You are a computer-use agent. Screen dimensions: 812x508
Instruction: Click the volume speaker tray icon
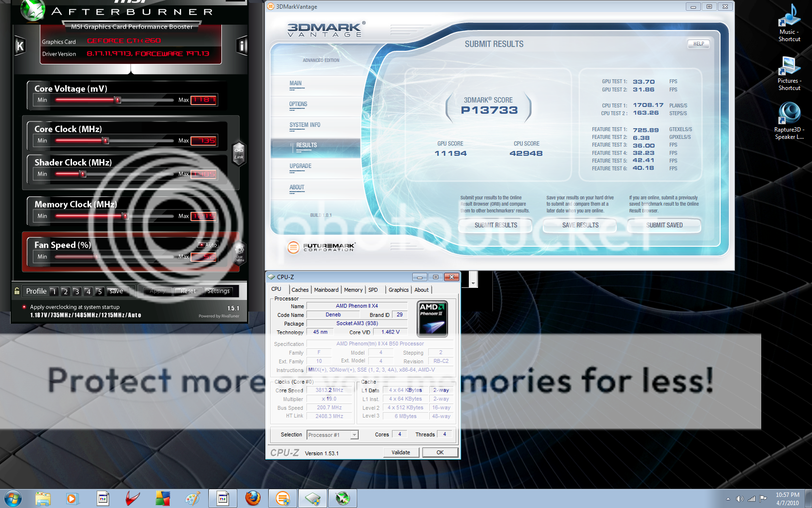[x=739, y=499]
